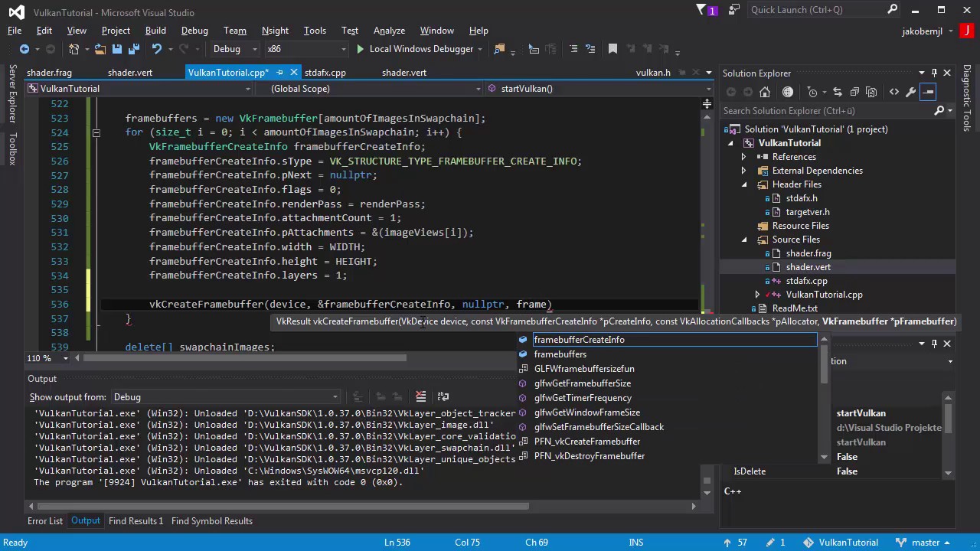This screenshot has width=980, height=551.
Task: Click the Find in Files toolbar icon
Action: (499, 49)
